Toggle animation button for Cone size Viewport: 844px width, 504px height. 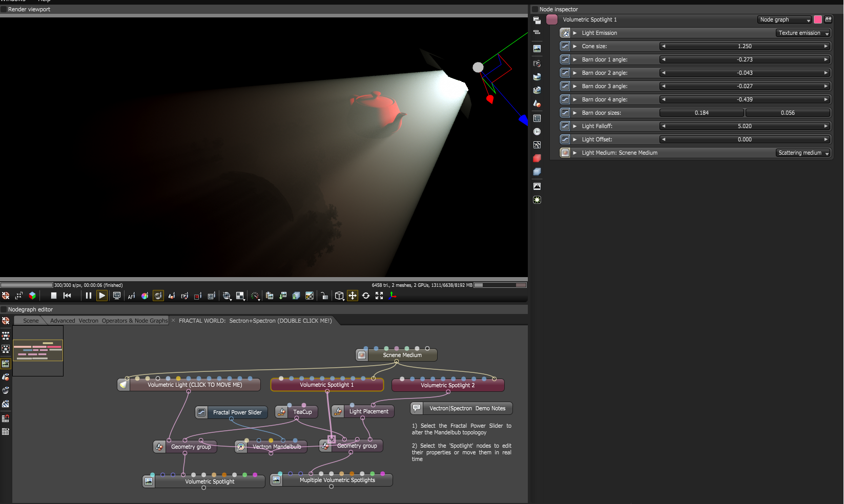tap(565, 46)
